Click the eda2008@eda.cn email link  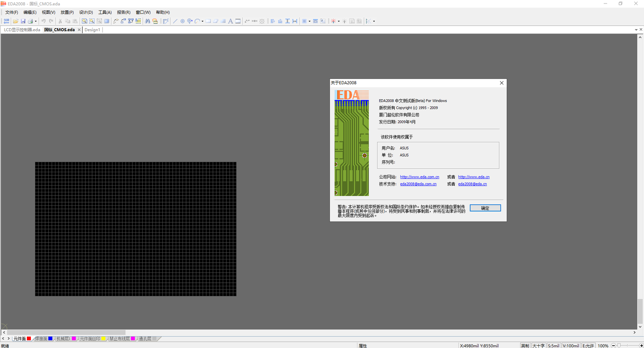pos(472,184)
